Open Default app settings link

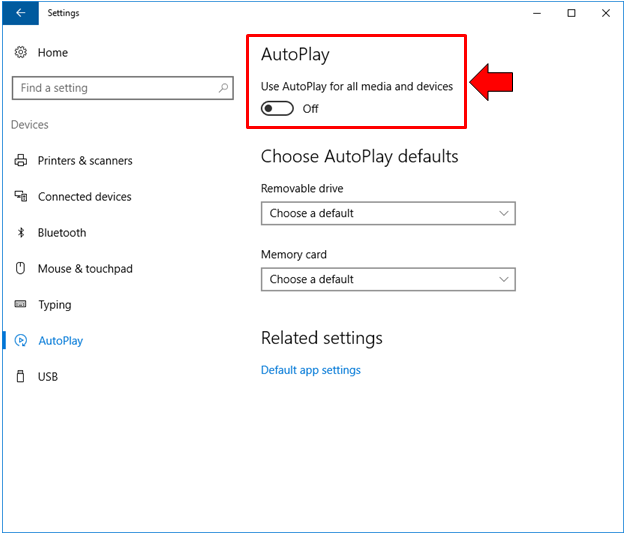point(310,370)
